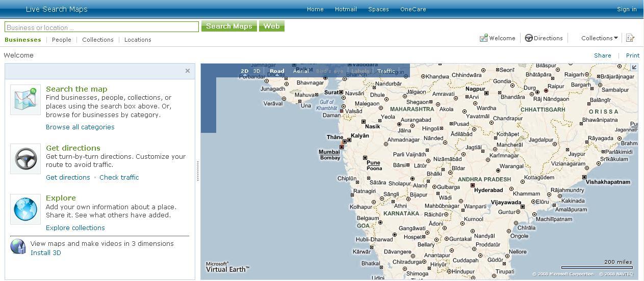This screenshot has width=644, height=281.
Task: Click the Check traffic link
Action: [119, 178]
